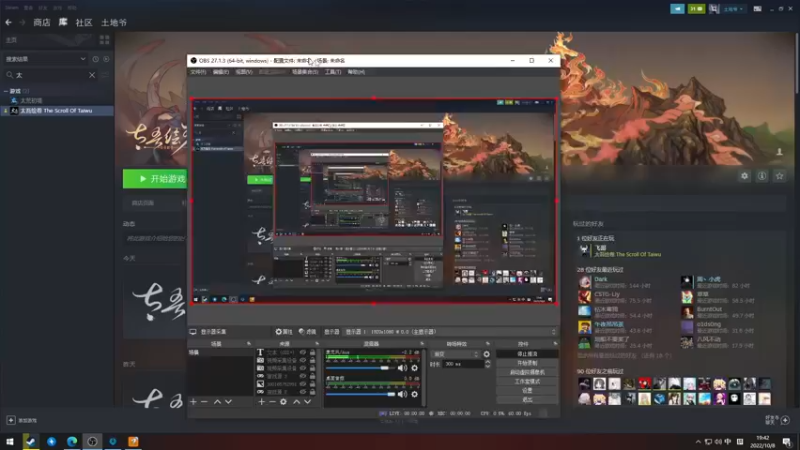Toggle eye icon of second OBS source

303,360
